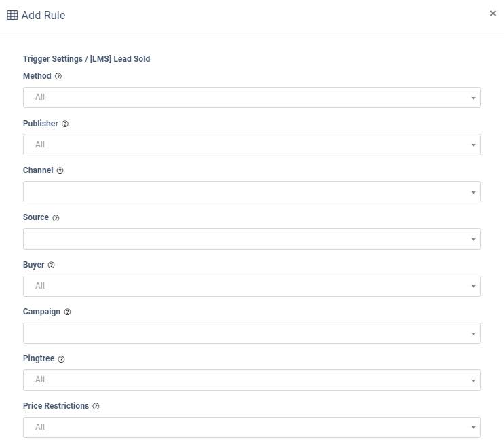Expand the Publisher dropdown list
The height and width of the screenshot is (442, 504).
(252, 145)
